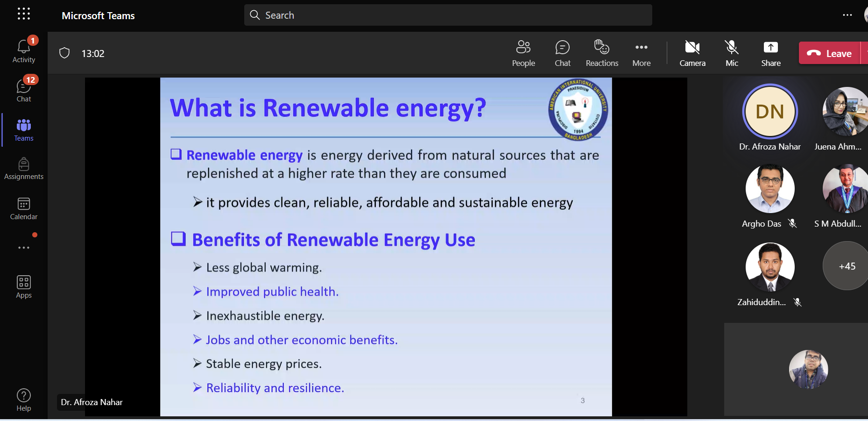The height and width of the screenshot is (421, 868).
Task: Turn on the Camera
Action: (x=692, y=53)
